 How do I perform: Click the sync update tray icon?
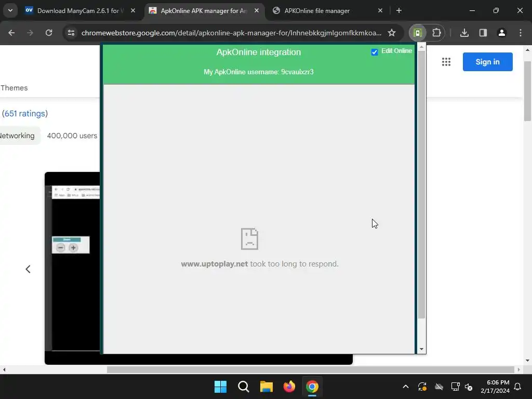click(422, 387)
